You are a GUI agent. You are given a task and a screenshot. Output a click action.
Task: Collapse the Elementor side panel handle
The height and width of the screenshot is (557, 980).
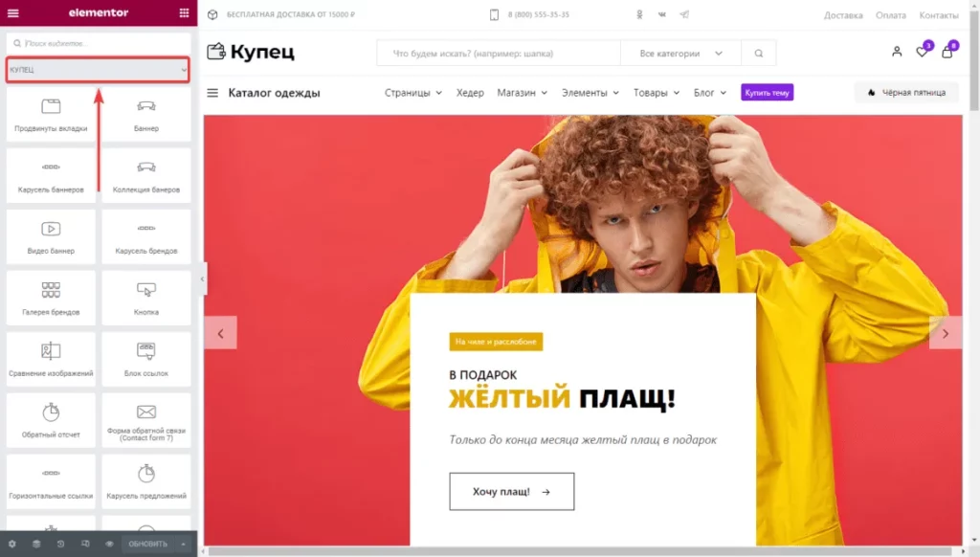pos(202,278)
